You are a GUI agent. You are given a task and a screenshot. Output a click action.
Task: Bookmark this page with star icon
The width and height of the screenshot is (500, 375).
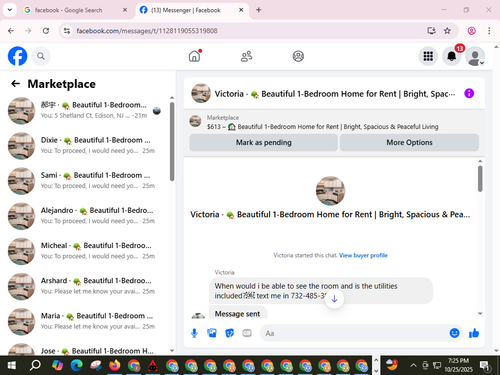pyautogui.click(x=447, y=31)
